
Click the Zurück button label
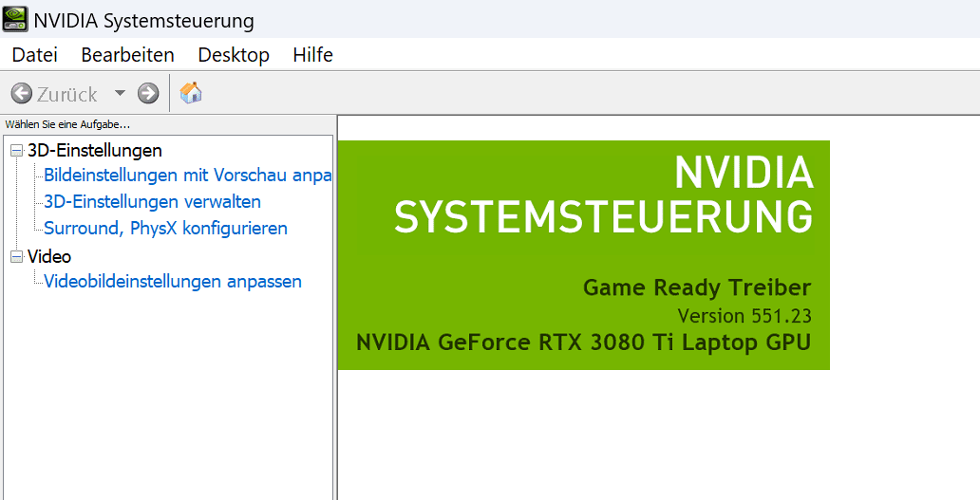(66, 94)
